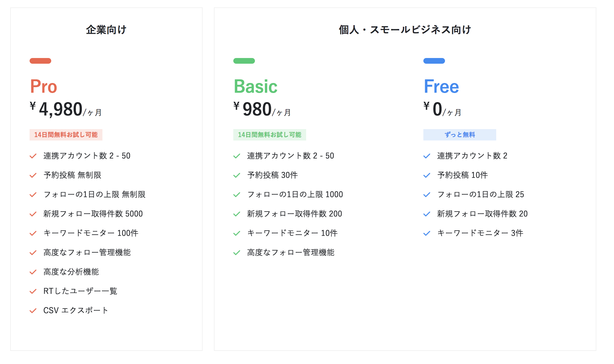Click the 企業向け heading

(x=106, y=30)
